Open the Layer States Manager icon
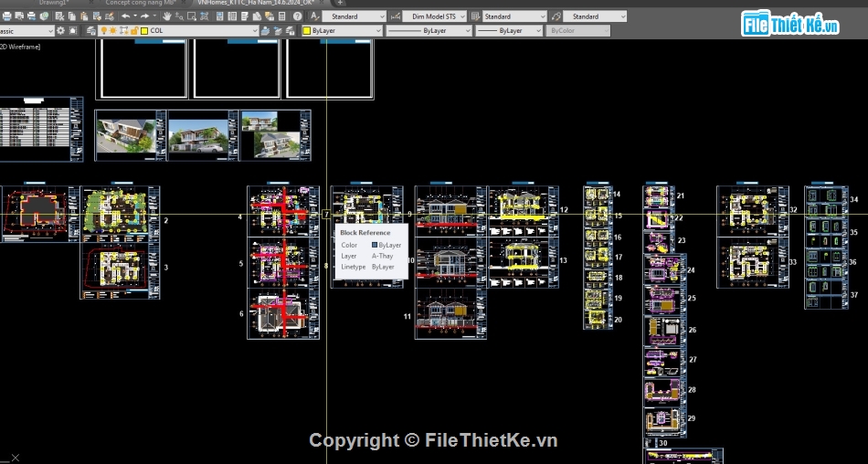868x464 pixels. point(290,31)
